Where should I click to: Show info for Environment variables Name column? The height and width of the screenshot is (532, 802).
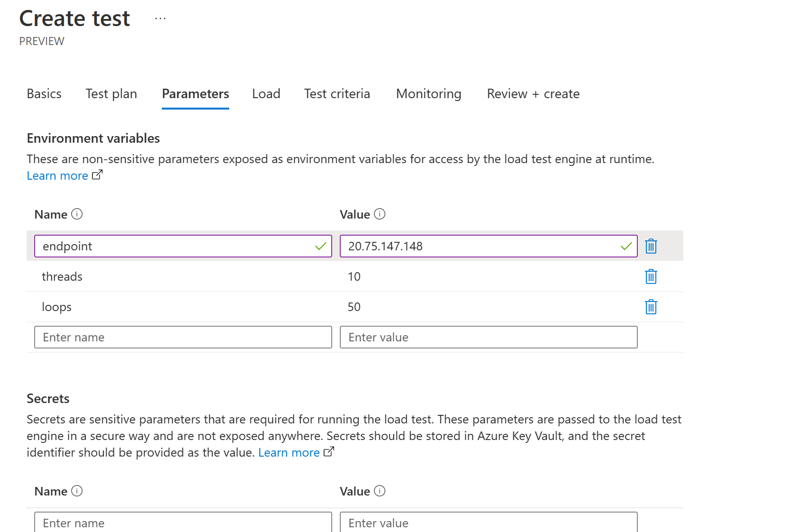tap(77, 214)
